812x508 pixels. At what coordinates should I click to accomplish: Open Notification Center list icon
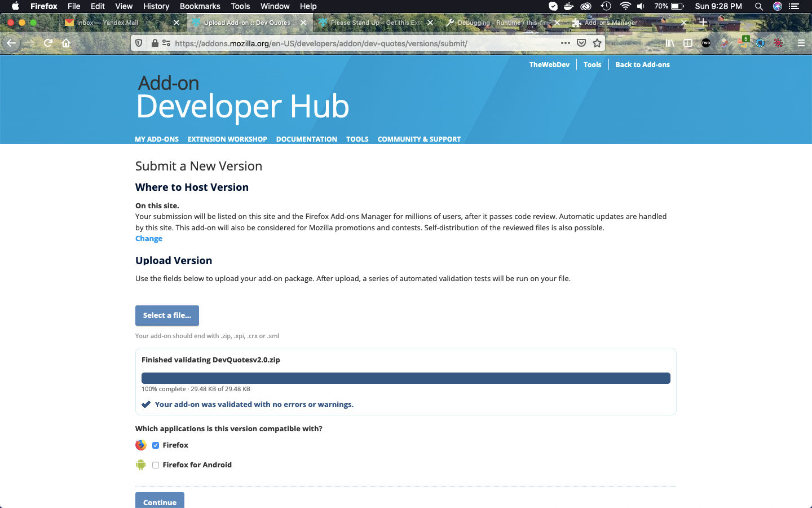click(x=795, y=6)
